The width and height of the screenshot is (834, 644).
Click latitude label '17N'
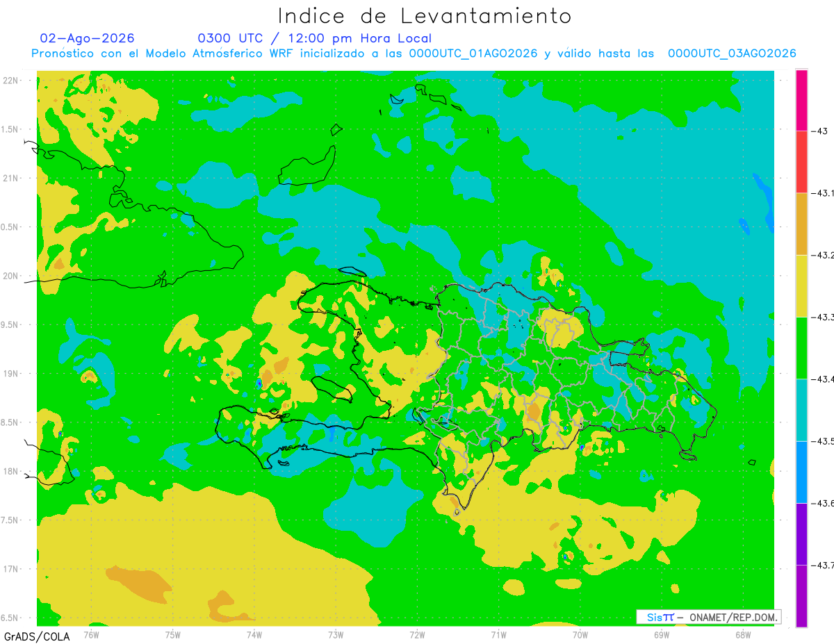point(12,569)
